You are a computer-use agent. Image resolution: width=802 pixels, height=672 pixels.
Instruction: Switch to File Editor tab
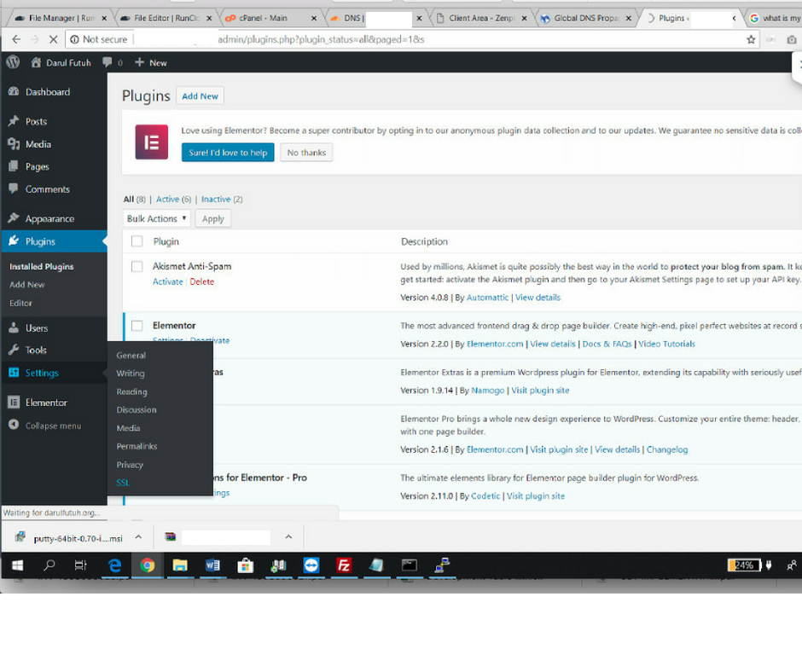(x=166, y=18)
